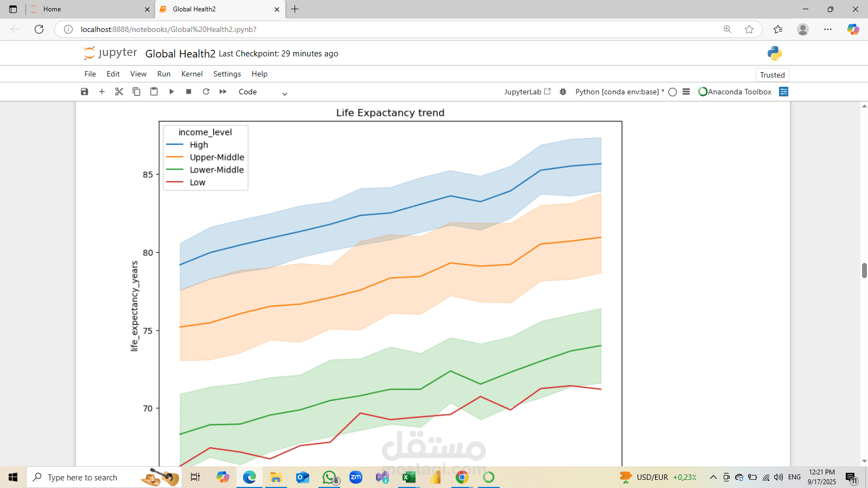Click the kernel status circle indicator

673,92
